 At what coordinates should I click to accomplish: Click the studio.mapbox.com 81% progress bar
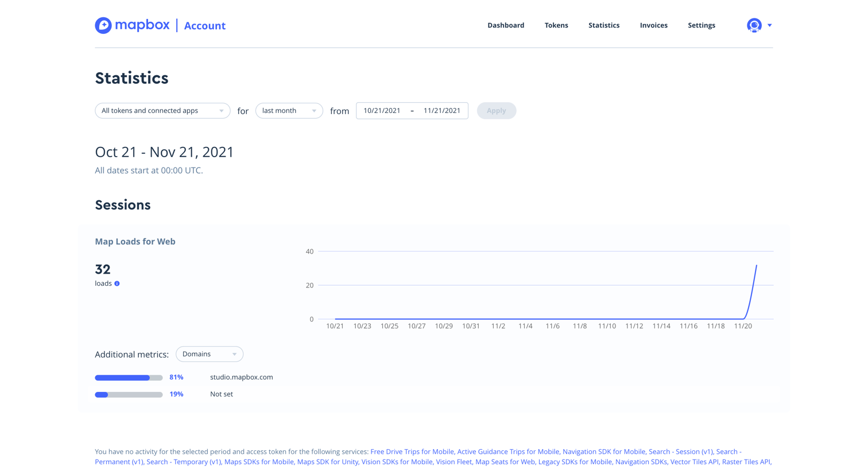coord(129,378)
